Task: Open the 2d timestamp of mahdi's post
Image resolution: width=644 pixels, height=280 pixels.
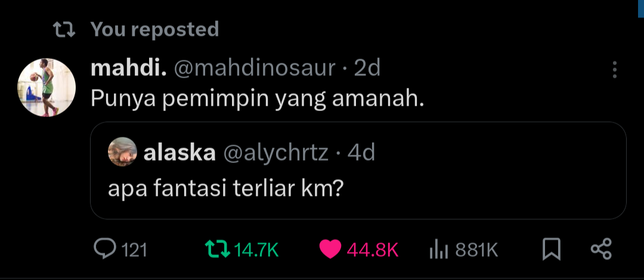Action: (367, 69)
